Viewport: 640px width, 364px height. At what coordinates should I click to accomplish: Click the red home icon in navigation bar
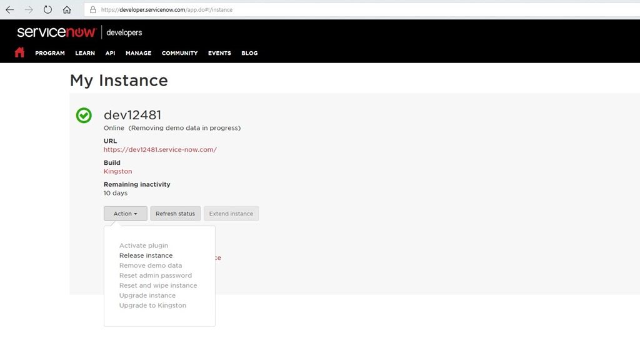[19, 52]
